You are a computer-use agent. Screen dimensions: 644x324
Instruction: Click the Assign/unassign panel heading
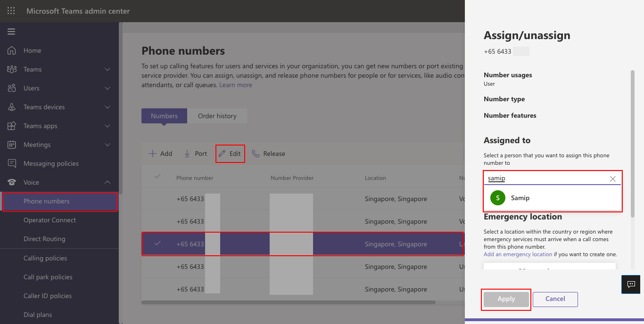[x=527, y=35]
